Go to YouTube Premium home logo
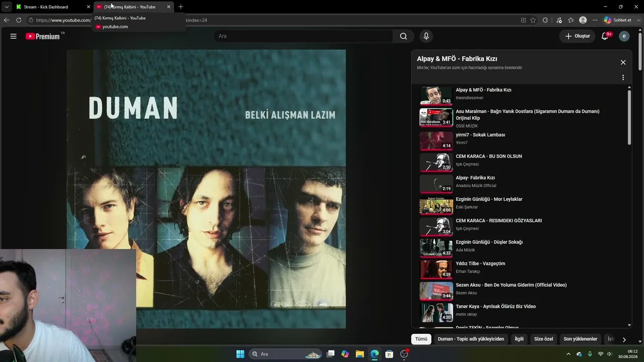The image size is (644, 362). click(43, 36)
